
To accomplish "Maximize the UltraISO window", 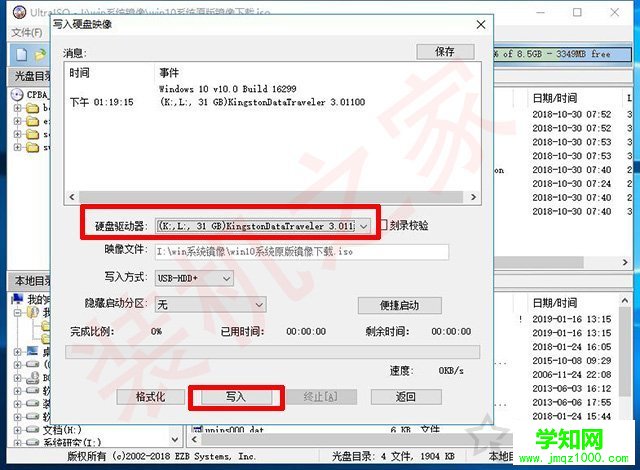I will click(x=577, y=12).
